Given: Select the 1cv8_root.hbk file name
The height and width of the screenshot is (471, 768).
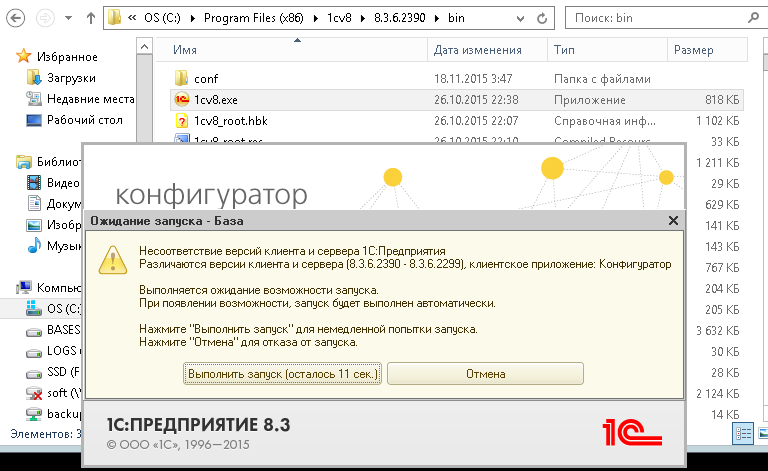Looking at the screenshot, I should pos(231,121).
